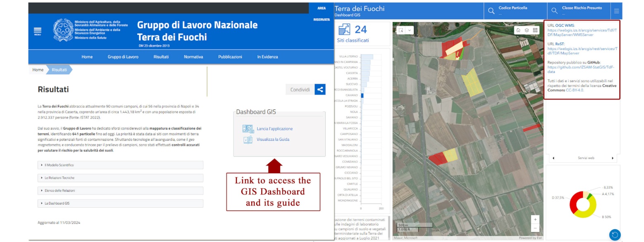Select the rectangle selection tool on the map
644x242 pixels.
(400, 30)
